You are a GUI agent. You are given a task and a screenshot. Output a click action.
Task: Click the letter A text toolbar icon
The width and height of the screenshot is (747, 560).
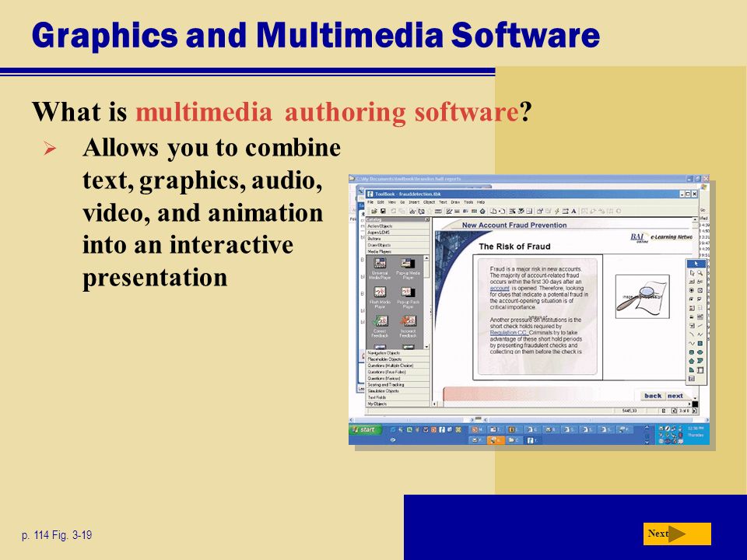[x=574, y=211]
